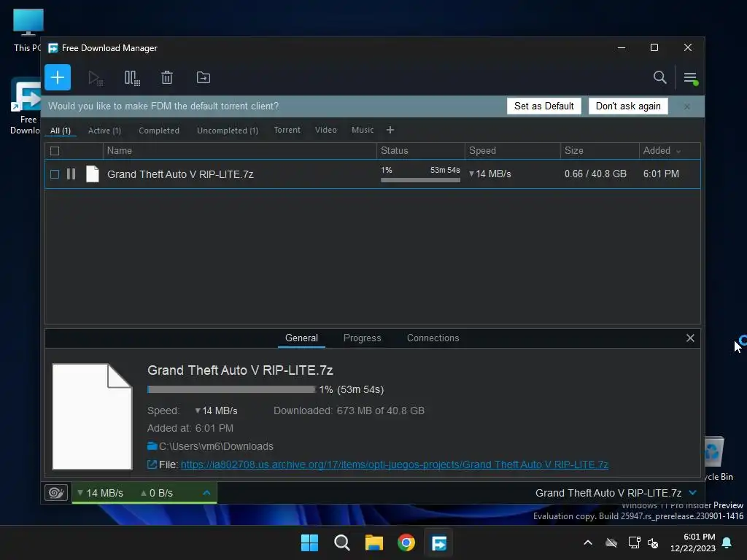Expand the speed panel with the up chevron
The width and height of the screenshot is (747, 560).
click(206, 493)
